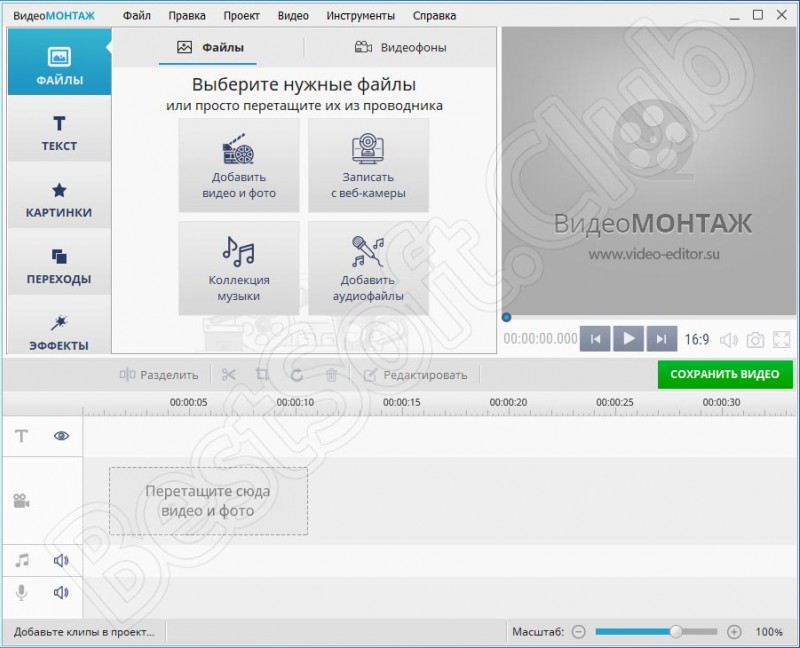Click the preview seek position handle
This screenshot has height=648, width=800.
point(506,317)
